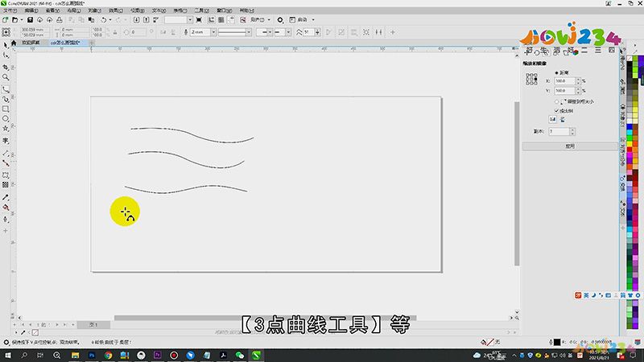
Task: Click right-middle anchor point in origin grid
Action: pos(535,79)
